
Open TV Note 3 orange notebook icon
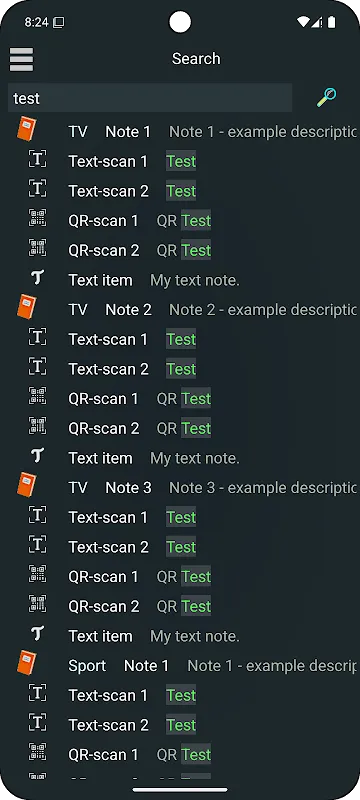(26, 485)
